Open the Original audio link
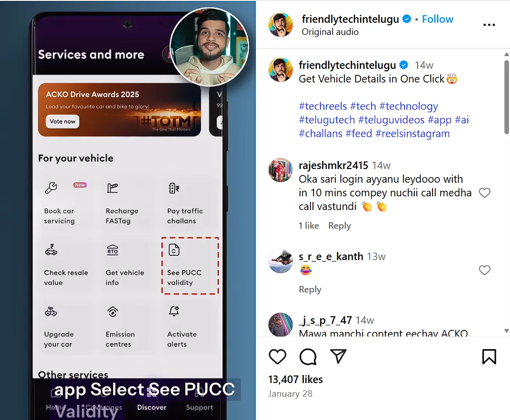This screenshot has width=510, height=420. click(x=330, y=32)
